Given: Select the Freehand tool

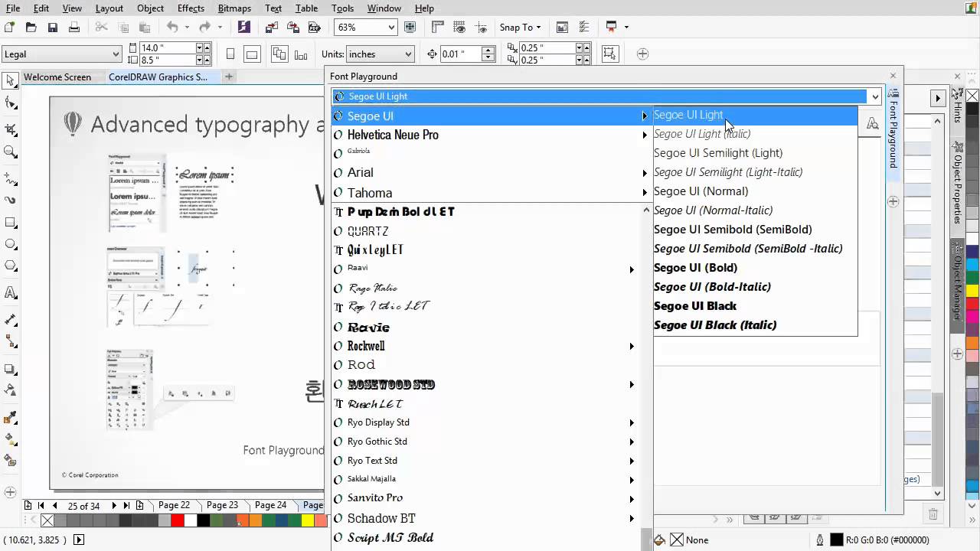Looking at the screenshot, I should pos(11,178).
